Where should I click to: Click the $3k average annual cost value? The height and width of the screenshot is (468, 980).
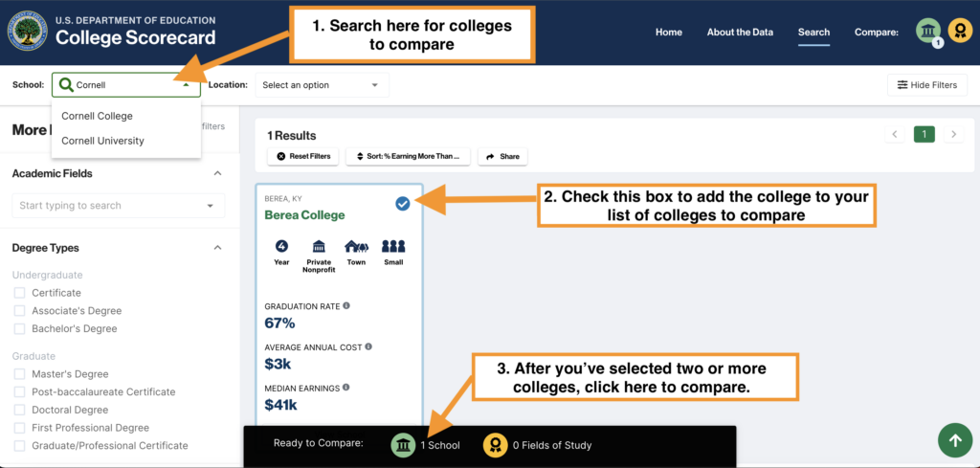pos(278,364)
